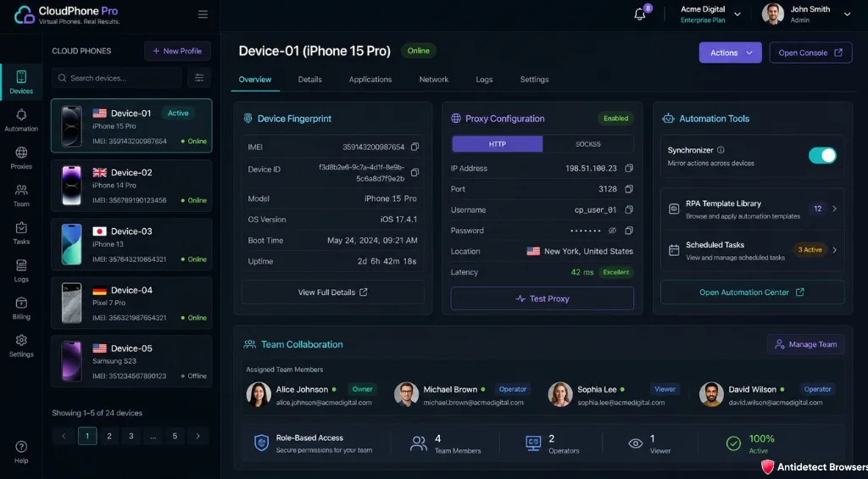Click Sophia Lee's team member entry
Image resolution: width=868 pixels, height=479 pixels.
pyautogui.click(x=615, y=395)
